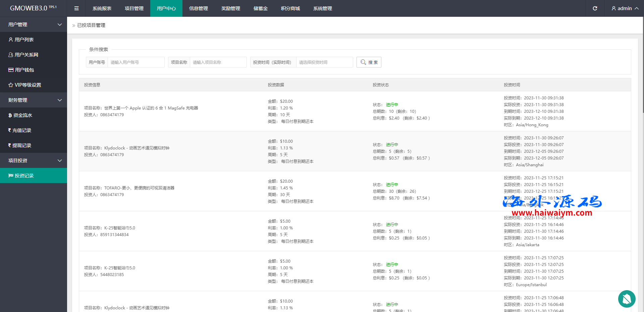Focus the 用户账号 input field
644x312 pixels.
[136, 62]
